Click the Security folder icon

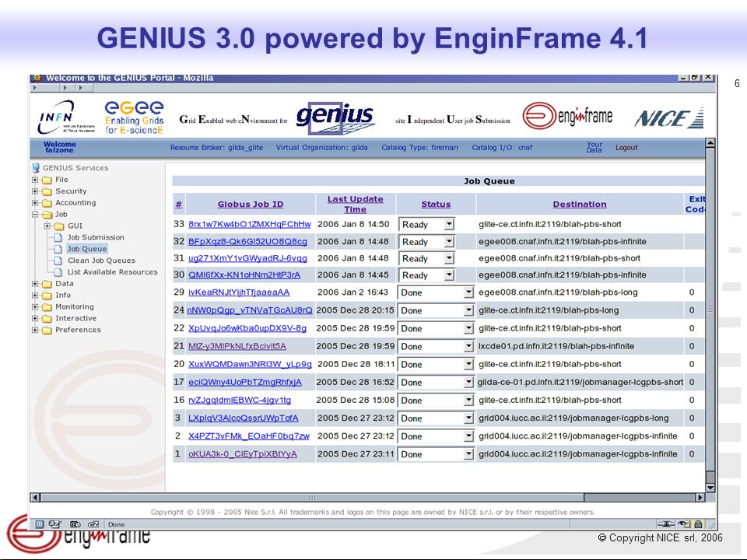click(x=47, y=191)
